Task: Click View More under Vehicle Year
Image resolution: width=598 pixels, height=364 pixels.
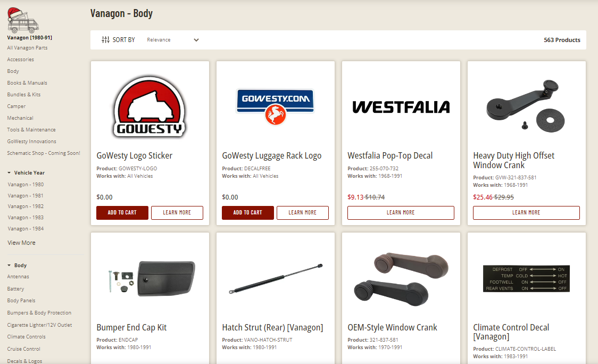Action: [x=21, y=243]
